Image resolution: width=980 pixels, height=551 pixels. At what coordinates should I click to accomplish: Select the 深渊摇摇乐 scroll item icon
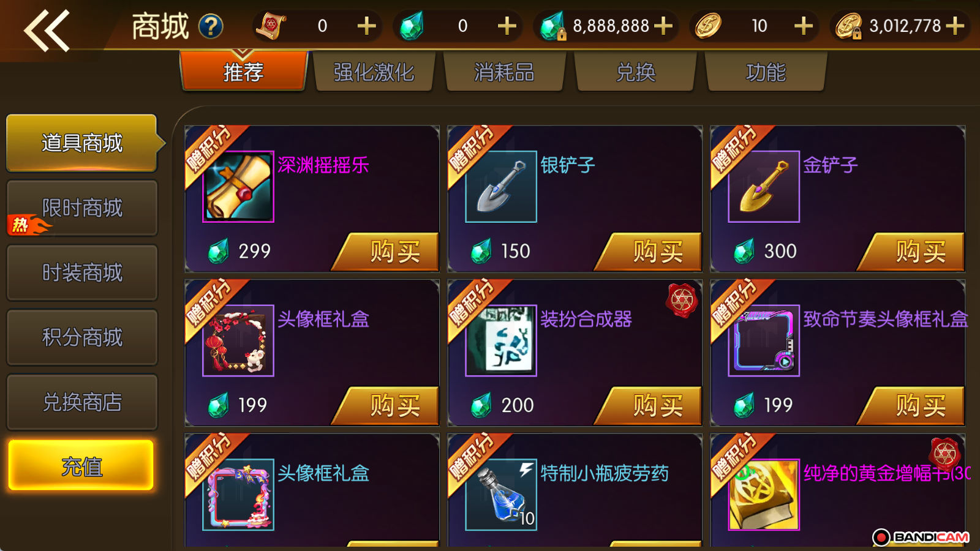click(x=238, y=187)
